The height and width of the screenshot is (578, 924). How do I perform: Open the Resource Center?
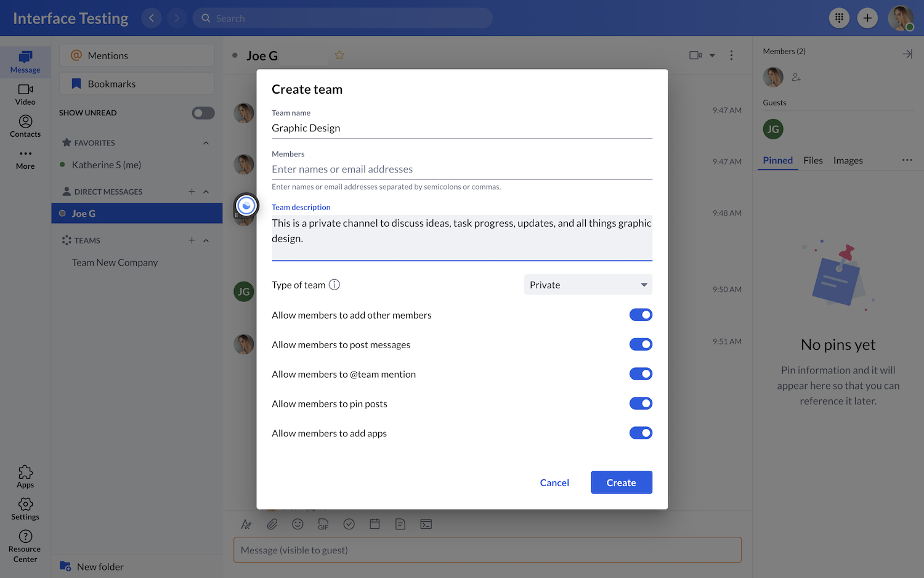tap(25, 547)
